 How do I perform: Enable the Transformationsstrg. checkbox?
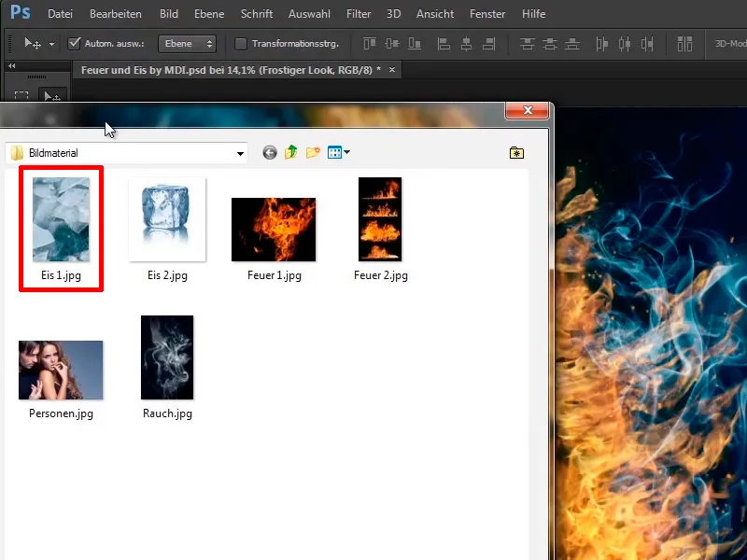241,44
